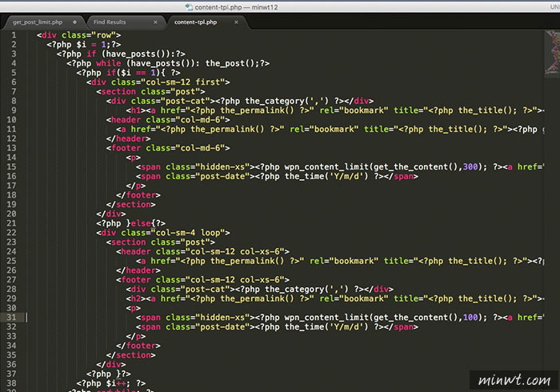Click line number 38 in gutter
The width and height of the screenshot is (560, 392).
11,383
